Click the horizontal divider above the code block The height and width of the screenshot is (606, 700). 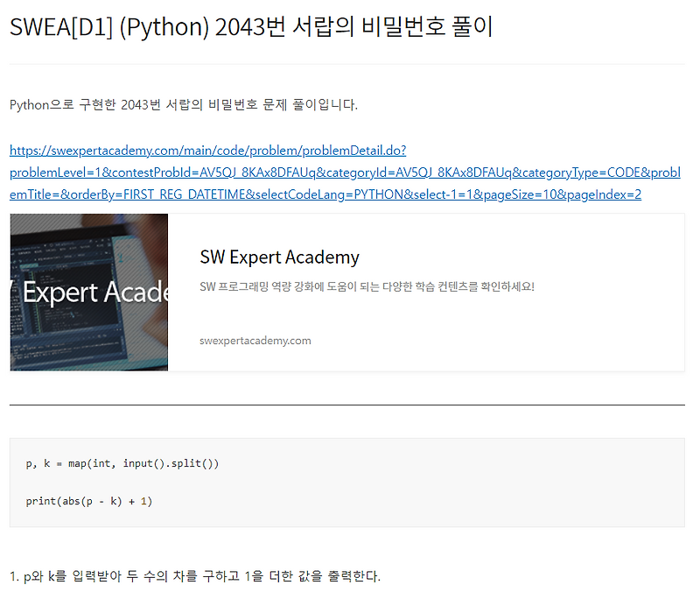(x=347, y=405)
